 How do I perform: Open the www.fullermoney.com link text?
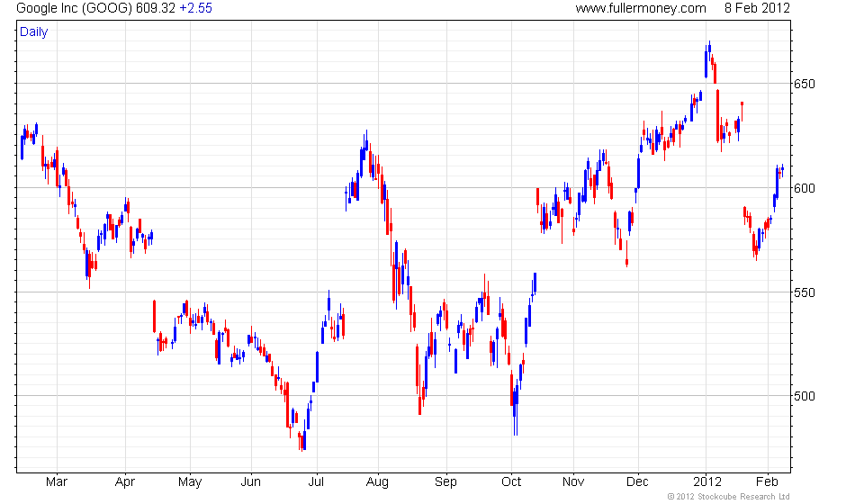pyautogui.click(x=641, y=8)
